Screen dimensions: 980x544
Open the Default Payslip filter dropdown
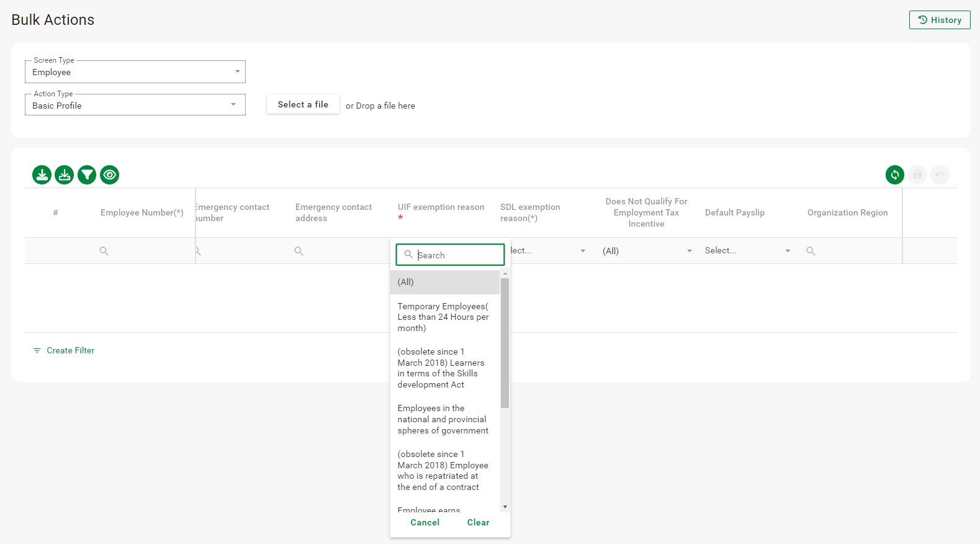coord(747,251)
